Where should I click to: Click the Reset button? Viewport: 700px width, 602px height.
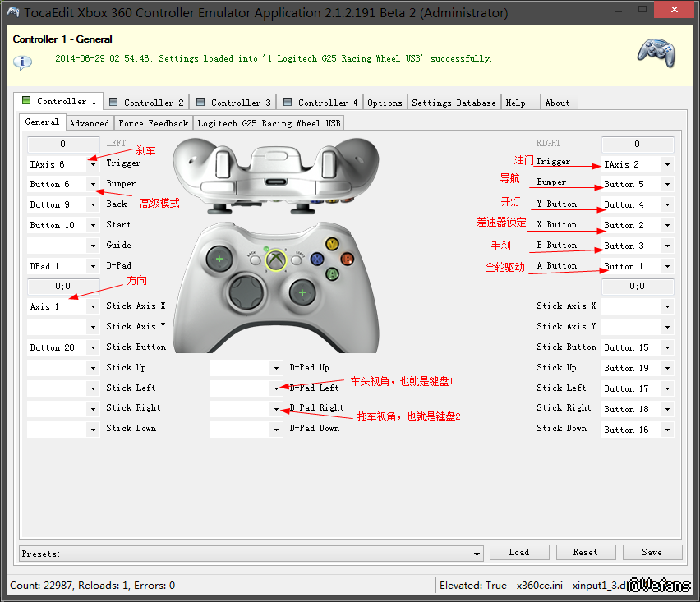click(x=586, y=552)
